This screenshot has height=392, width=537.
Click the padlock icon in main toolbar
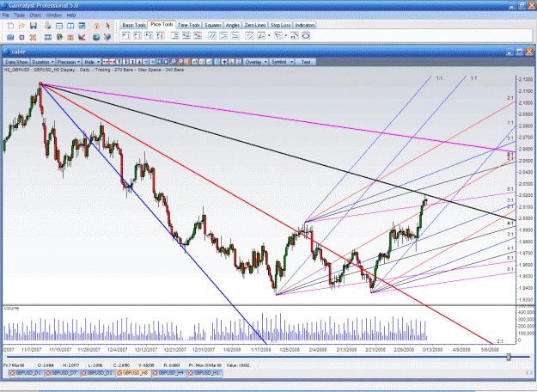(96, 26)
